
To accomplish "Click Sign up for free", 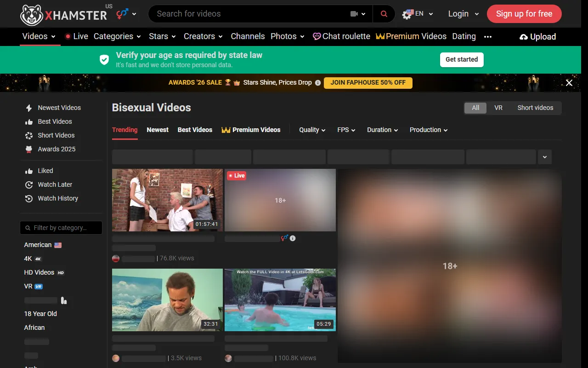I will point(524,14).
